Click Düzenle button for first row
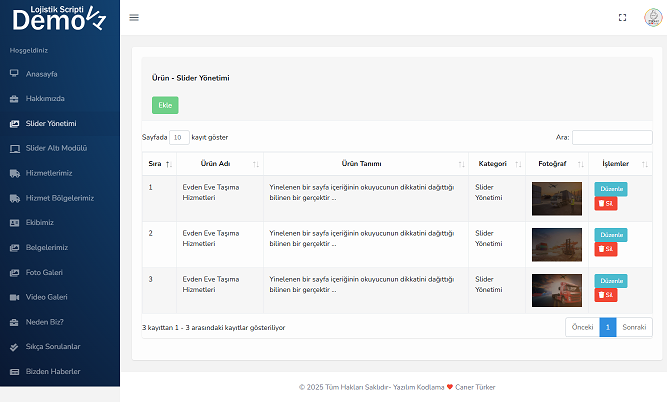Viewport: 667px width, 402px height. (610, 188)
